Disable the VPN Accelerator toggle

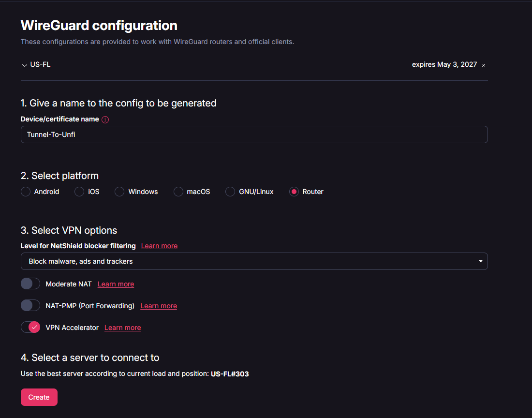[x=30, y=327]
